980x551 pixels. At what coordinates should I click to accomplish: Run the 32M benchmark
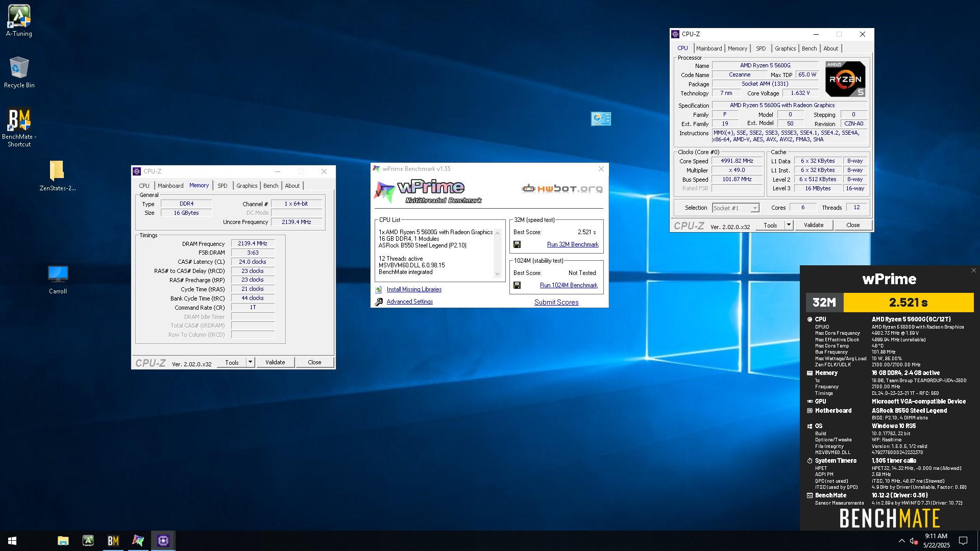pyautogui.click(x=573, y=244)
